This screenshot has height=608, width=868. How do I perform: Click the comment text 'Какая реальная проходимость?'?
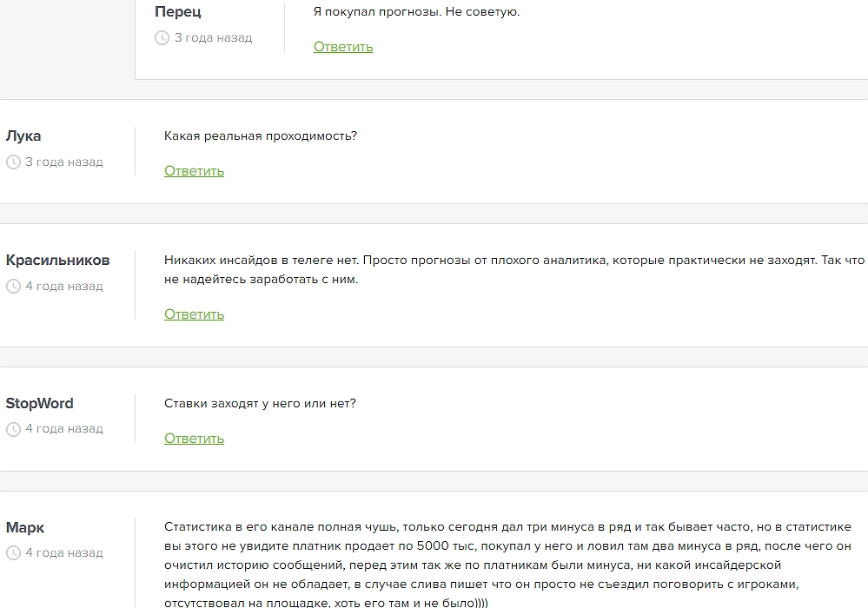click(261, 136)
